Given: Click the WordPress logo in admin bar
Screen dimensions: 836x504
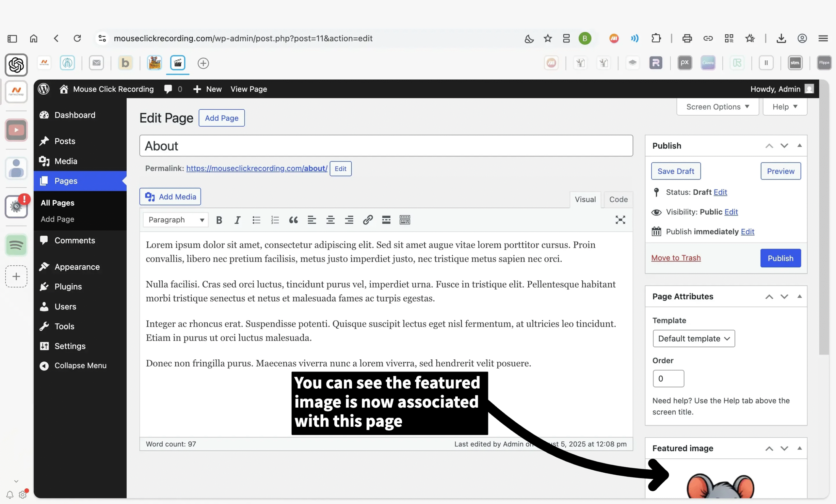Looking at the screenshot, I should click(44, 89).
